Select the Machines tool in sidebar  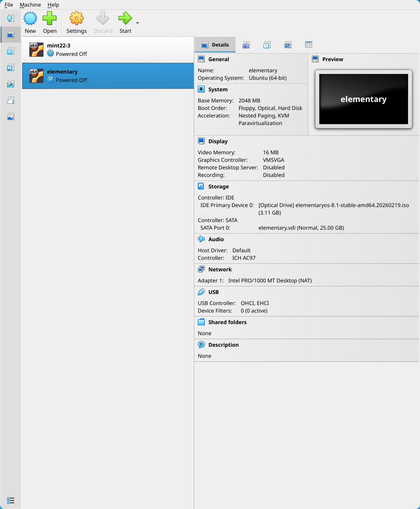[10, 35]
